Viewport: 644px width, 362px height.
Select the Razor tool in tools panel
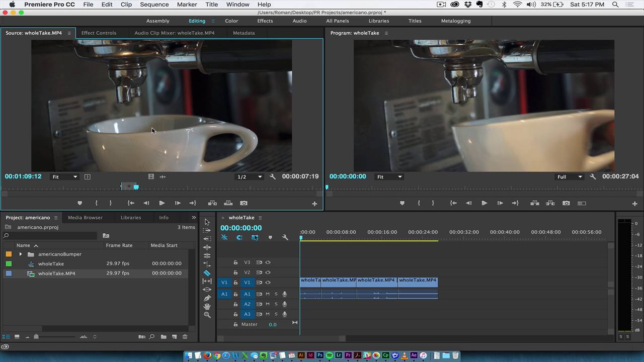(x=207, y=273)
